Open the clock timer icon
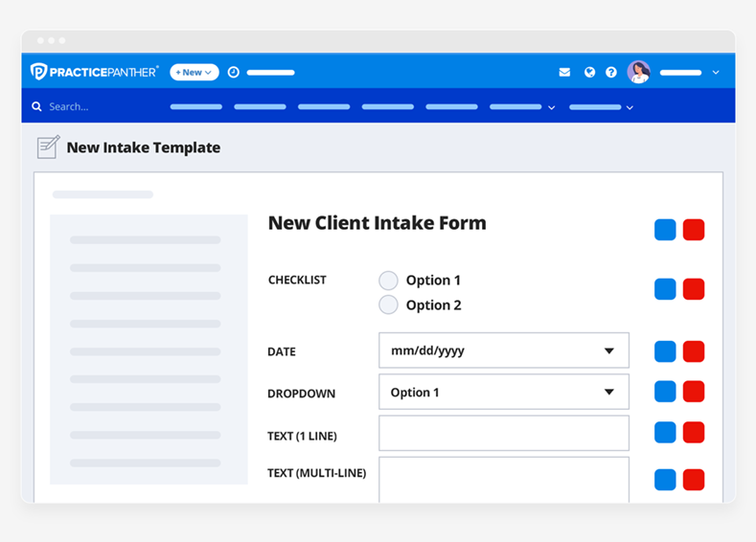This screenshot has width=756, height=542. coord(233,72)
